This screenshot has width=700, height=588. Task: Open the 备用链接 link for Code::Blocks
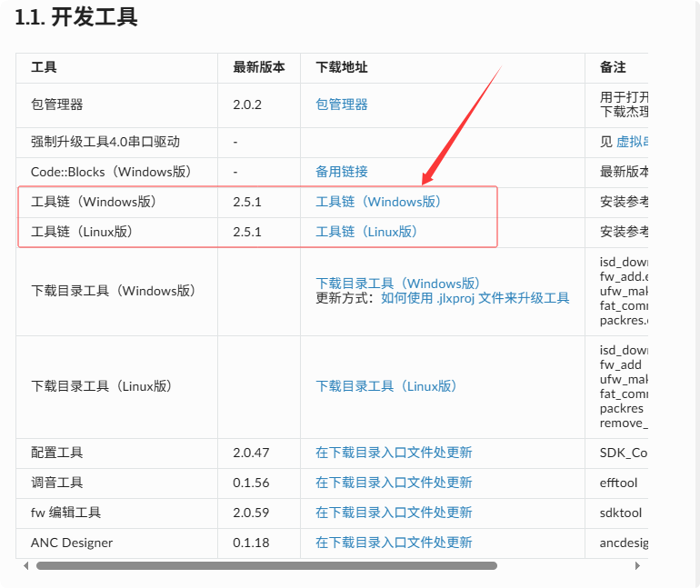tap(342, 172)
